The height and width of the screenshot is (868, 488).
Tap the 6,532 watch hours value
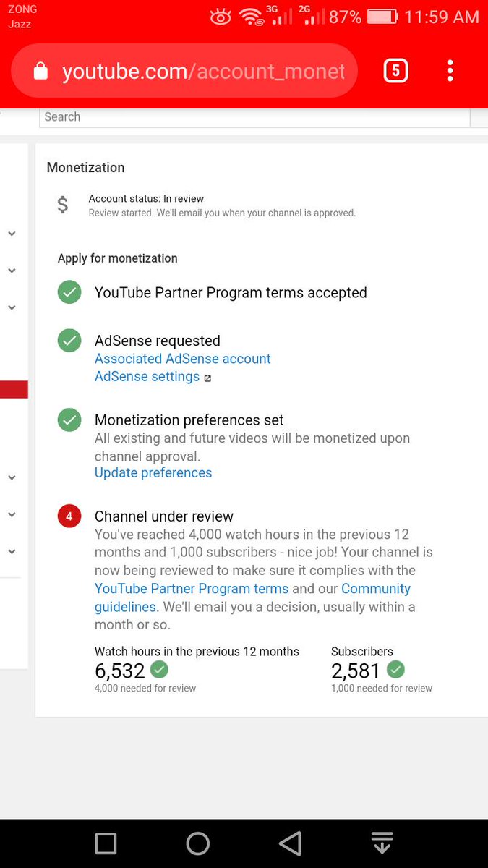click(120, 671)
